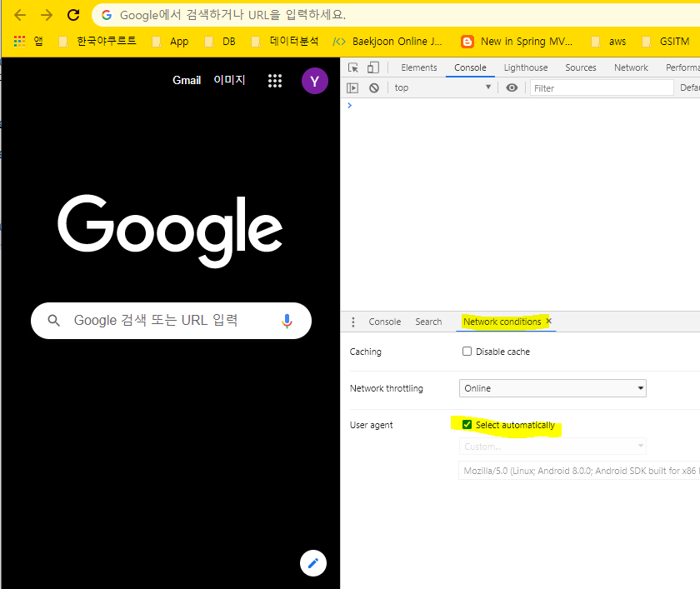Open Google apps grid on the page
The width and height of the screenshot is (700, 589).
click(x=275, y=81)
